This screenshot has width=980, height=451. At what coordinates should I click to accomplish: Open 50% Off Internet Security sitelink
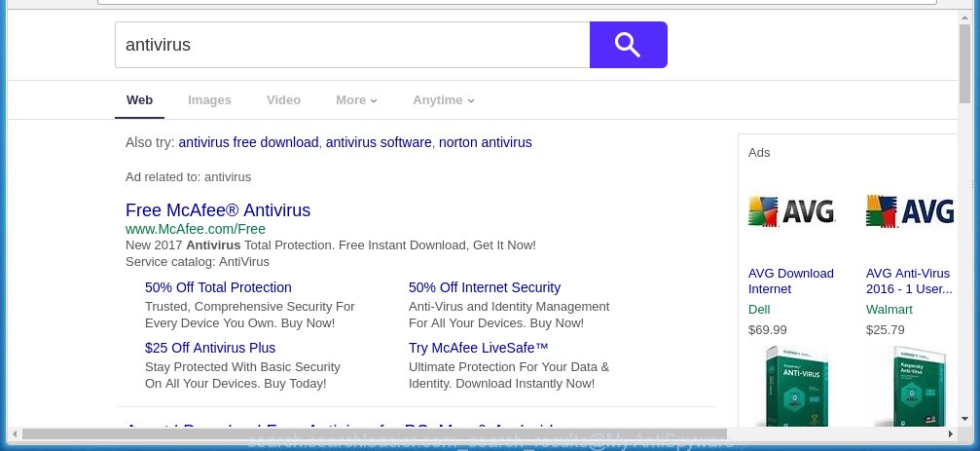point(485,287)
